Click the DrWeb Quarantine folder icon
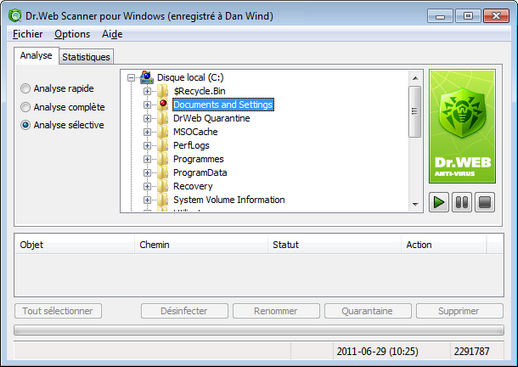 click(163, 118)
